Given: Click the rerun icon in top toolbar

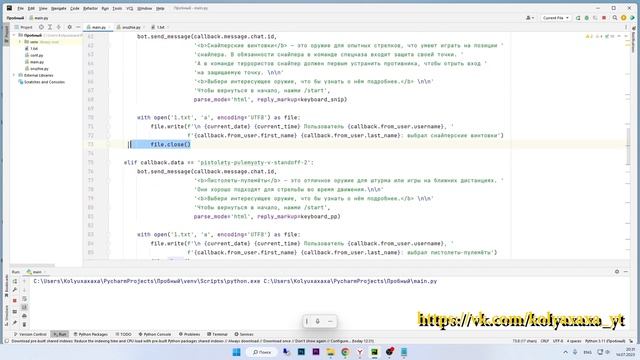Looking at the screenshot, I should click(578, 18).
